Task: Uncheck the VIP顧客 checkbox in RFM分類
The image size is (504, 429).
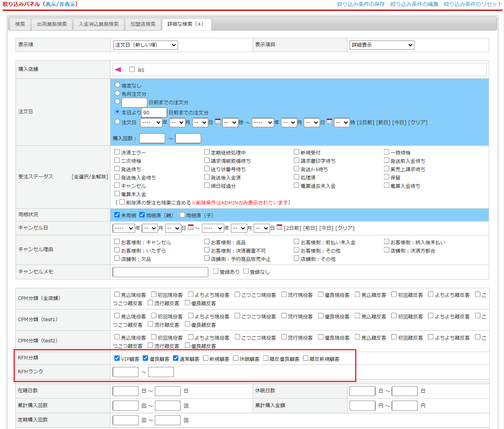Action: (x=117, y=358)
